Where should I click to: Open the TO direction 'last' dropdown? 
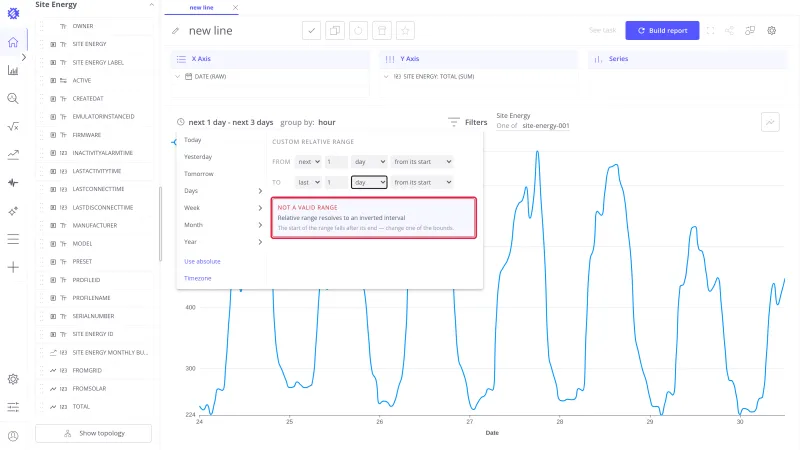click(308, 182)
